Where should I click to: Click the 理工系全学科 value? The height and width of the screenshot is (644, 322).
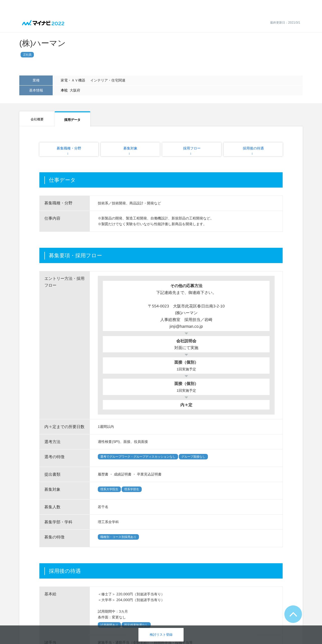tap(108, 522)
